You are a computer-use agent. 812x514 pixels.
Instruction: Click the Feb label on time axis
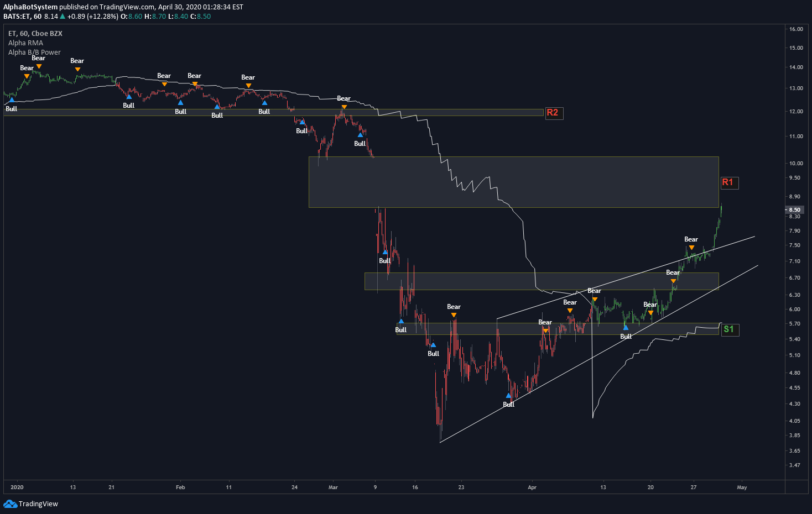click(x=180, y=487)
